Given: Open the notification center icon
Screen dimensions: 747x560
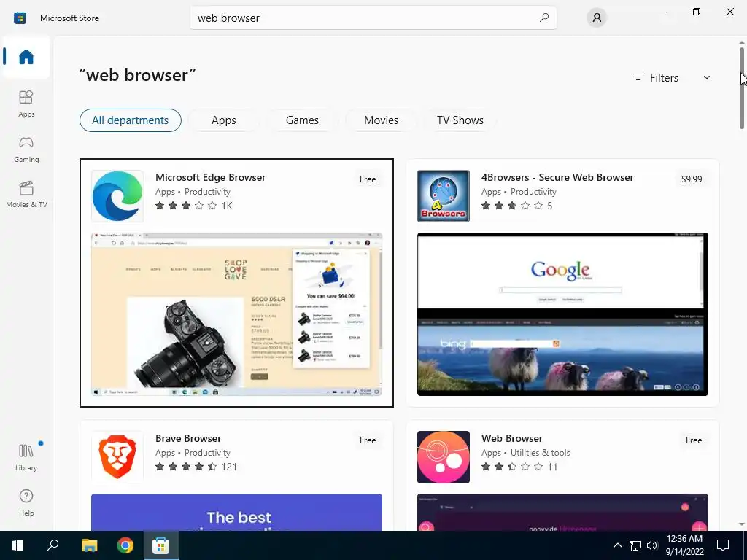Looking at the screenshot, I should 723,545.
